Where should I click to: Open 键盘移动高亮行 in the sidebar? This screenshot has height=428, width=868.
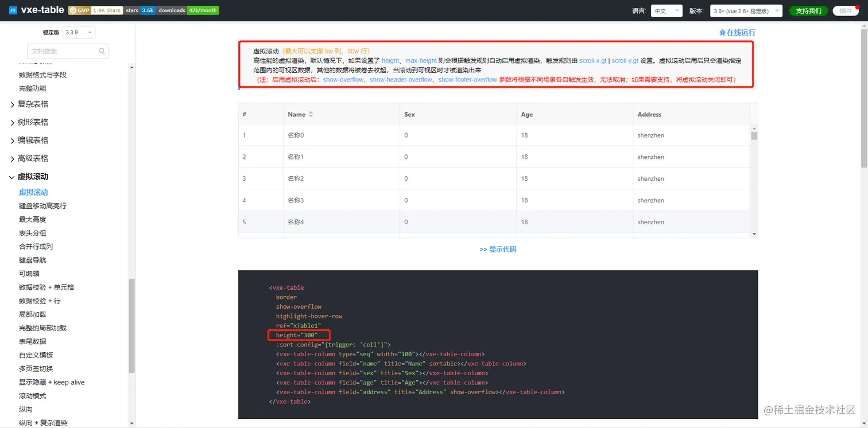click(x=43, y=206)
